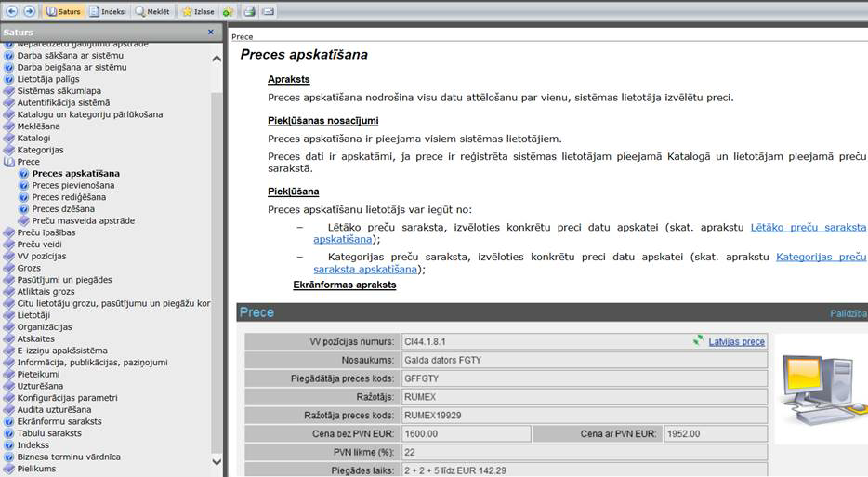Select Preces rediģēšana in the contents tree
This screenshot has height=477, width=868.
(x=69, y=197)
